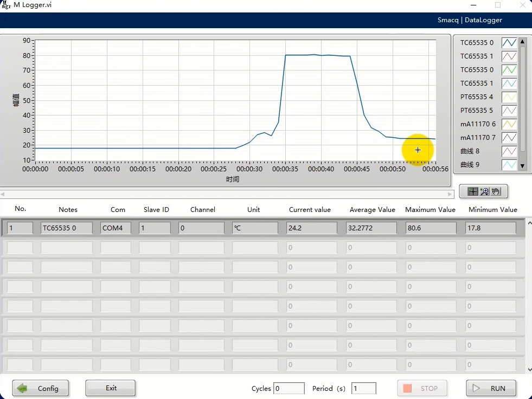Click the PT65535 4 legend label

pos(476,97)
